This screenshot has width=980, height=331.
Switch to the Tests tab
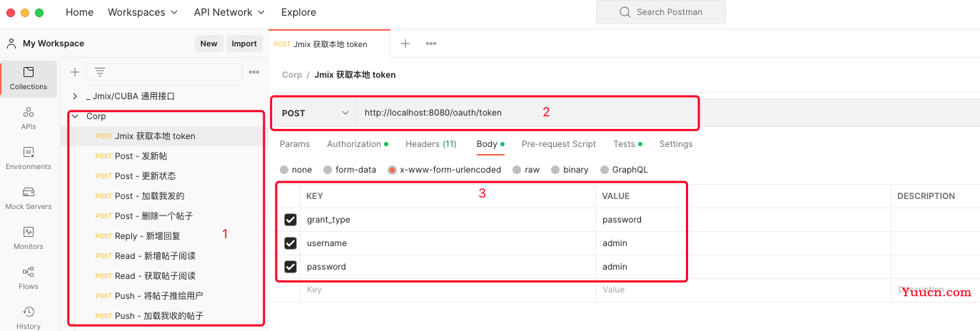pos(627,144)
